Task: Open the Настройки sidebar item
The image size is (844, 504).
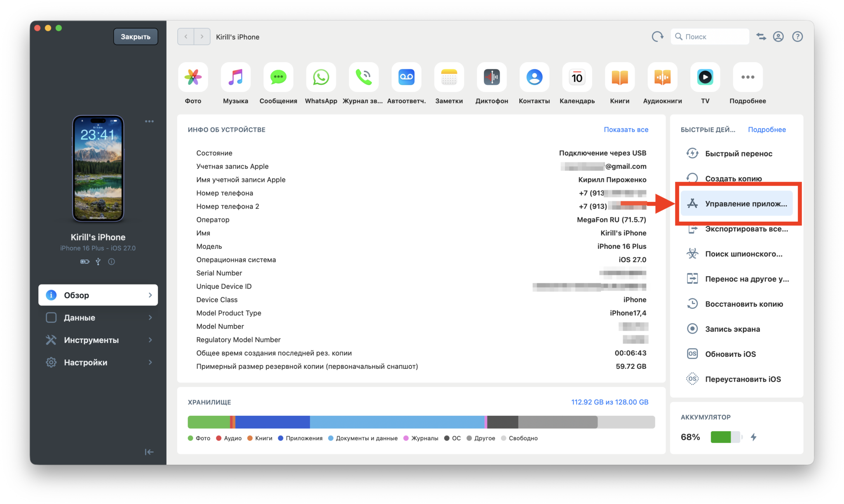Action: point(98,362)
